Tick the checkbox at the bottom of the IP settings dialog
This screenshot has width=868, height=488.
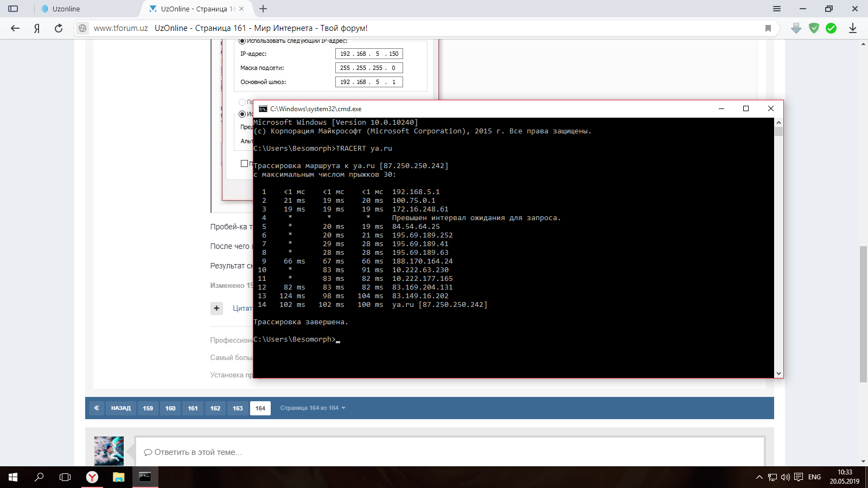[244, 163]
